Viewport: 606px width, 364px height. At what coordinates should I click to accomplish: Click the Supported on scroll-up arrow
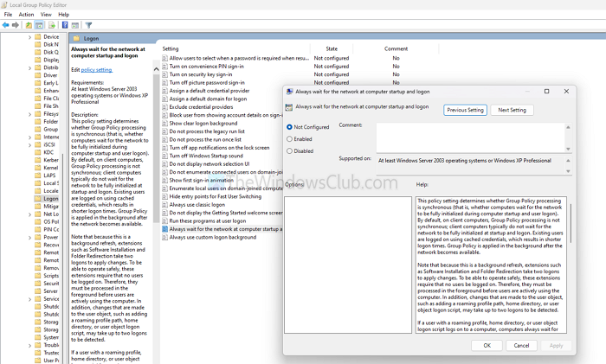568,161
